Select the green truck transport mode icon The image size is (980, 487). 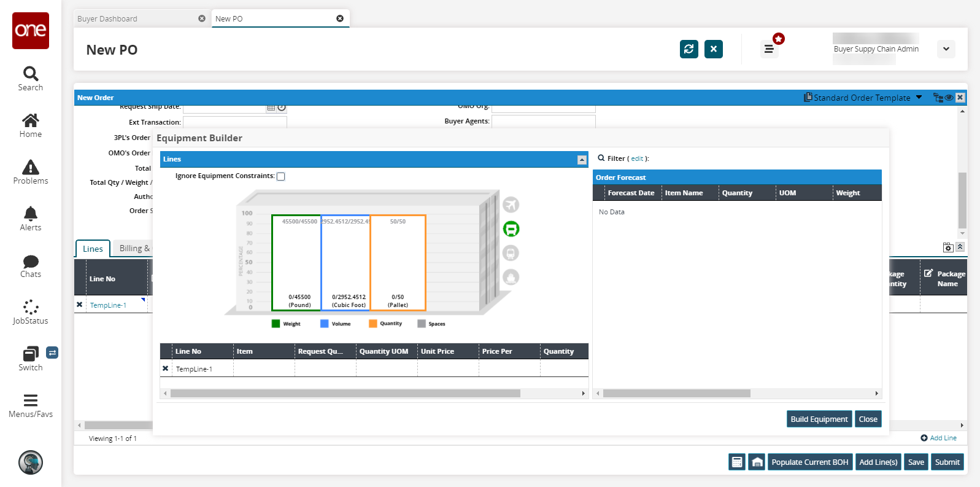click(511, 229)
